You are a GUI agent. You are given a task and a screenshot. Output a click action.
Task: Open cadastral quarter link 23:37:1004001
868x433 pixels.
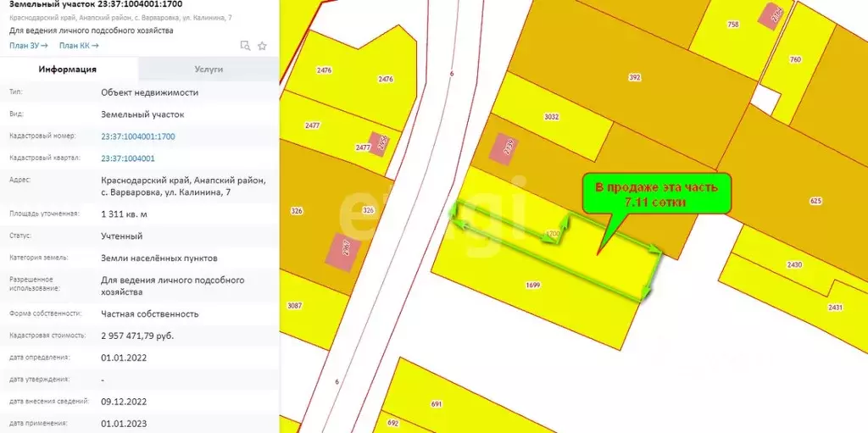click(128, 158)
